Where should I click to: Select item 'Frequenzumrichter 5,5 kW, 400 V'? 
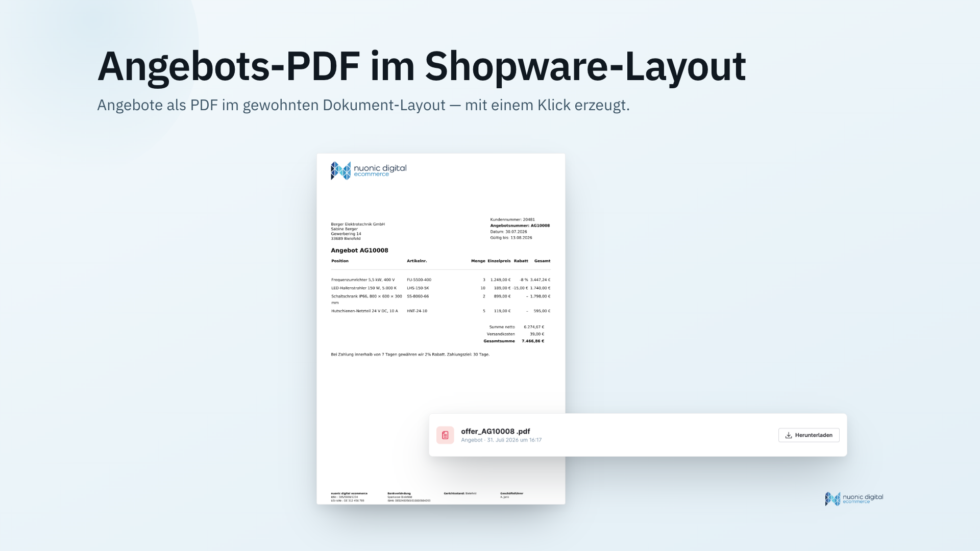(x=363, y=280)
